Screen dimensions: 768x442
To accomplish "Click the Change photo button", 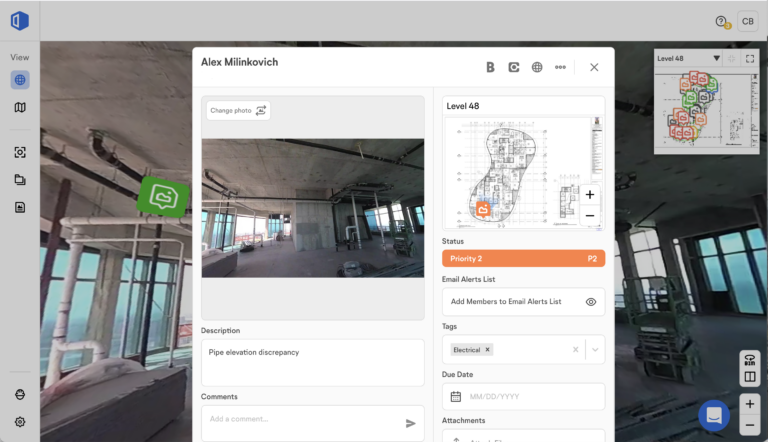I will (x=238, y=110).
